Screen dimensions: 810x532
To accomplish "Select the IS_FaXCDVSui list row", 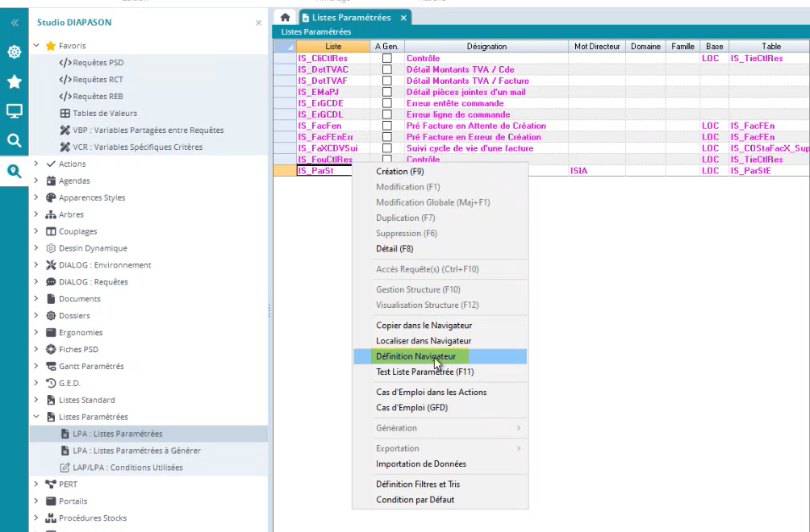I will (x=328, y=149).
